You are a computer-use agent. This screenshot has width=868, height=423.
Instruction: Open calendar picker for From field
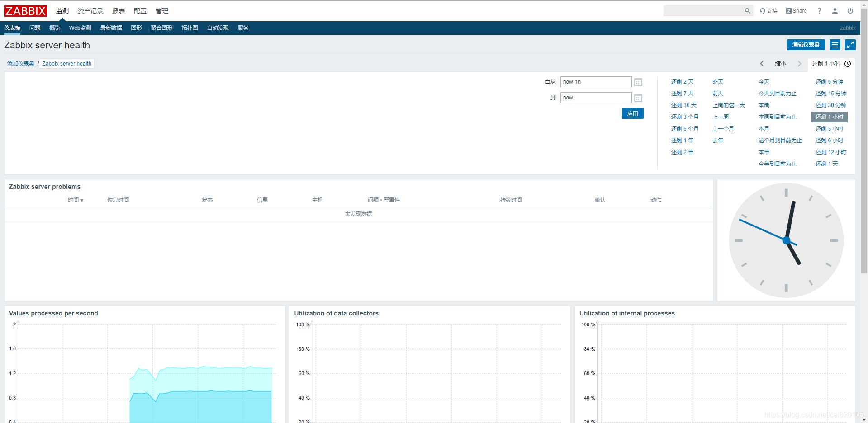pos(638,82)
